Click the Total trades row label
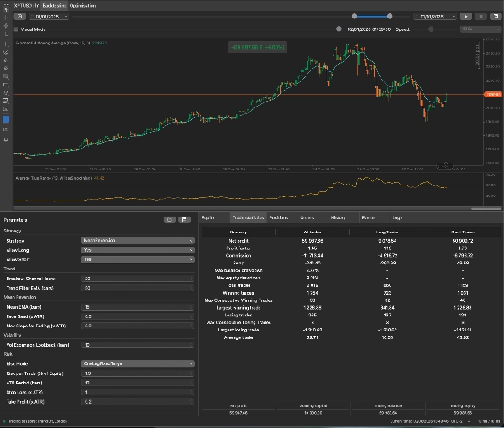The image size is (504, 428). (239, 285)
